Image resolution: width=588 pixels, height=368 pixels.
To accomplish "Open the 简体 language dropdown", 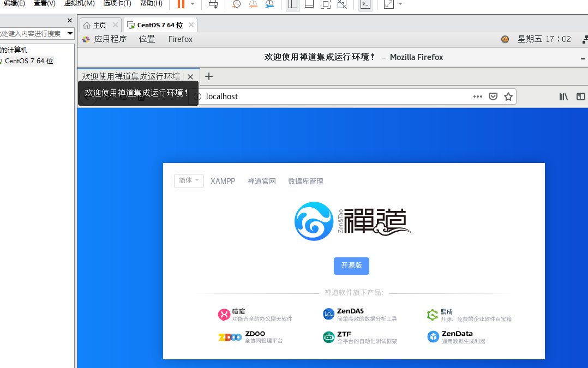I will [189, 180].
